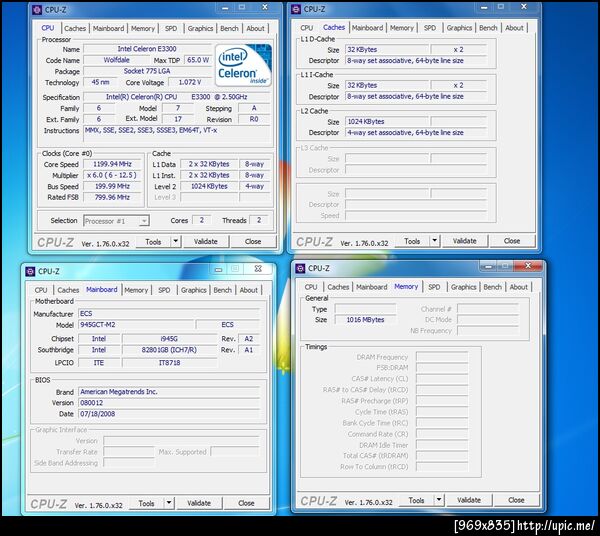Select CPU tab in Mainboard window

click(41, 290)
